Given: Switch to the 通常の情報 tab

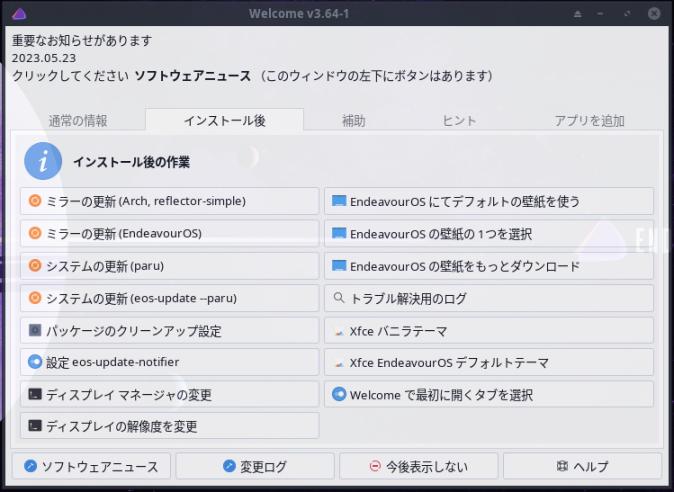Looking at the screenshot, I should (x=78, y=121).
